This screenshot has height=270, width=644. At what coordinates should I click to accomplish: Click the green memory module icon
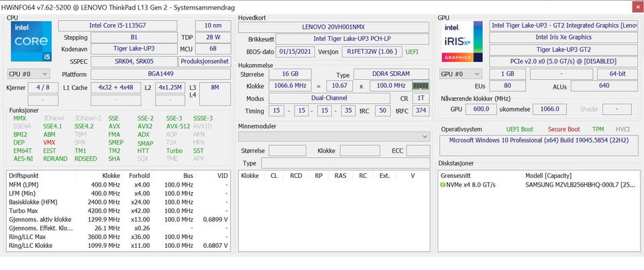pos(420,86)
